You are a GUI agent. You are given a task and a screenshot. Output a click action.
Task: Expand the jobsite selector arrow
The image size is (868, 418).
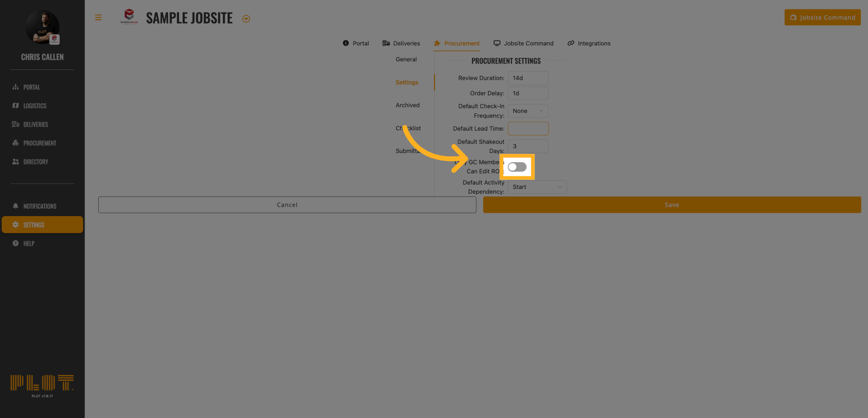246,19
